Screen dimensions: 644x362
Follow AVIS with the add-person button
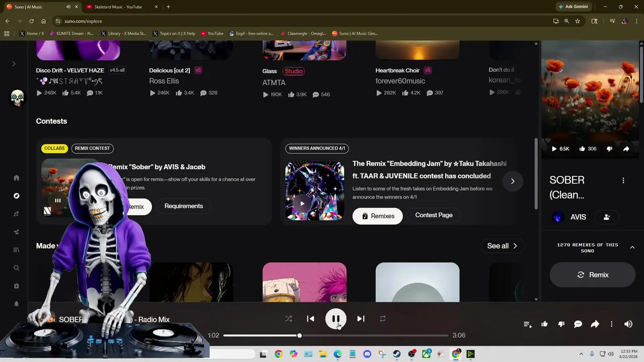(606, 217)
